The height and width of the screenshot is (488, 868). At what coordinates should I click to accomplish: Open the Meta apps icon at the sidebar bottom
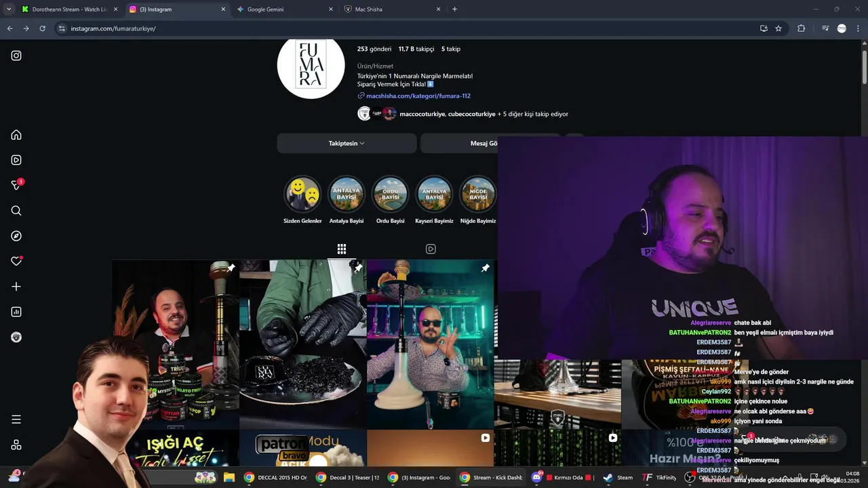tap(16, 445)
